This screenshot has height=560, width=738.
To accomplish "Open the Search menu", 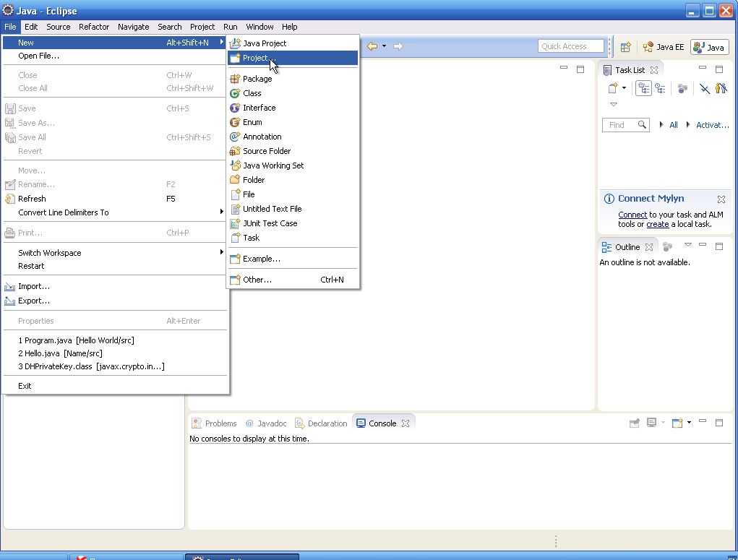I will 169,27.
